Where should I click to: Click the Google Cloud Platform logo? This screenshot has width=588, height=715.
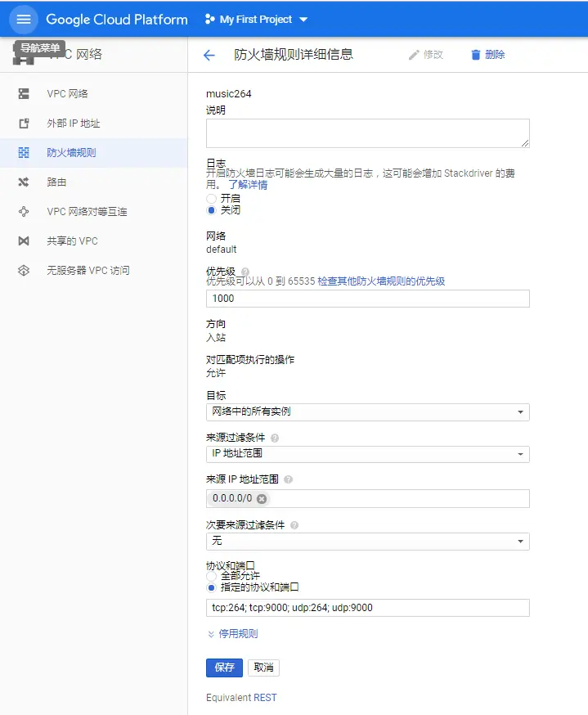(117, 19)
